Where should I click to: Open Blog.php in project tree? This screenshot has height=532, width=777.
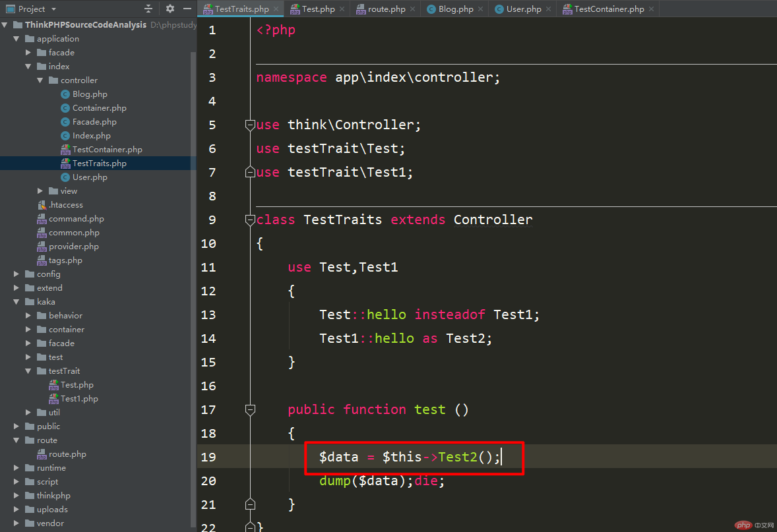pyautogui.click(x=90, y=94)
